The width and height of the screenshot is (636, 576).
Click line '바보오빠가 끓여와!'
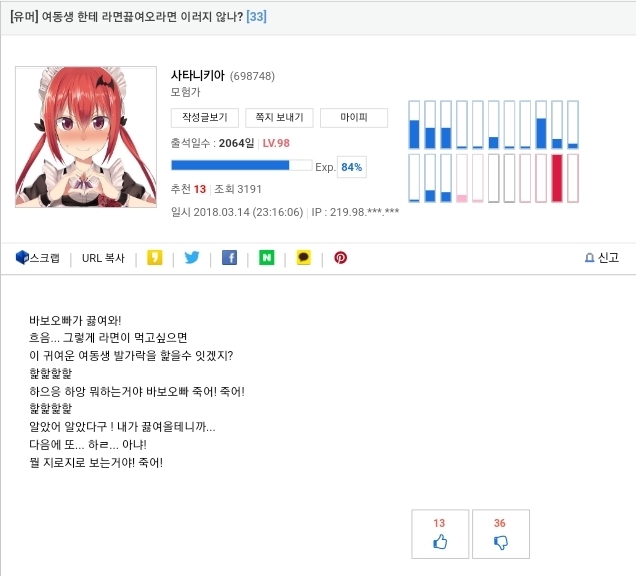point(75,320)
